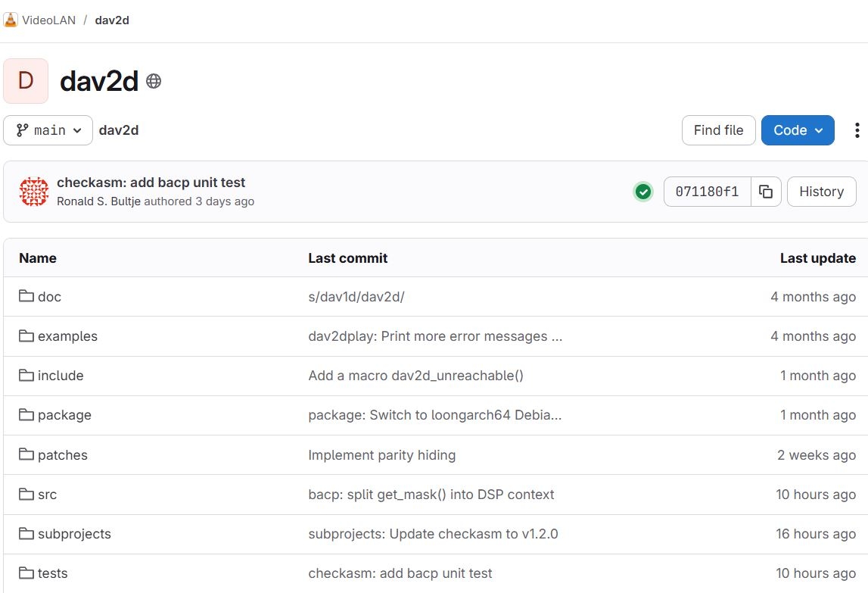Click the public globe visibility icon
Screen dimensions: 868x593
[x=154, y=82]
